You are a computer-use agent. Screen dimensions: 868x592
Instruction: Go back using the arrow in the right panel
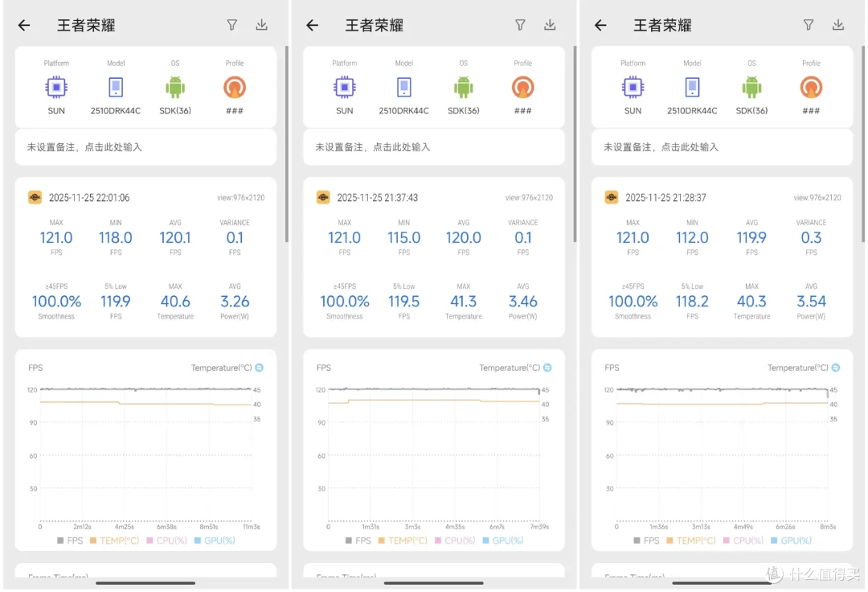600,25
